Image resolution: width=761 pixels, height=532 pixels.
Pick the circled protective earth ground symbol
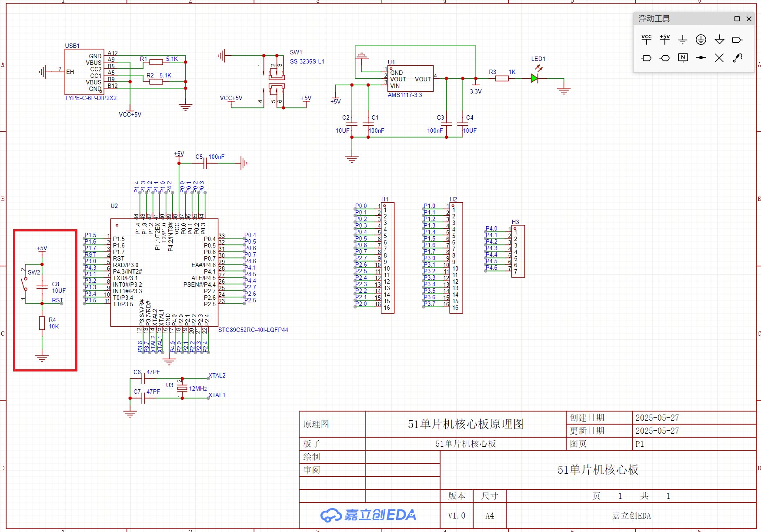701,40
